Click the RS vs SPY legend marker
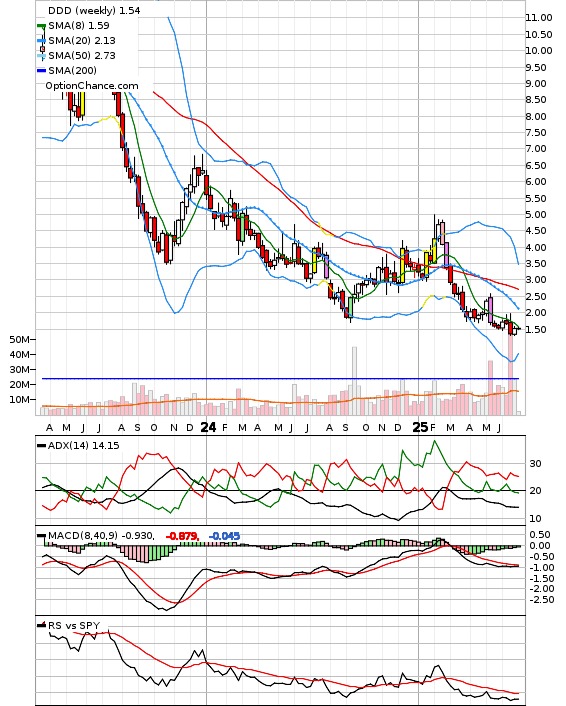The image size is (566, 706). point(41,625)
